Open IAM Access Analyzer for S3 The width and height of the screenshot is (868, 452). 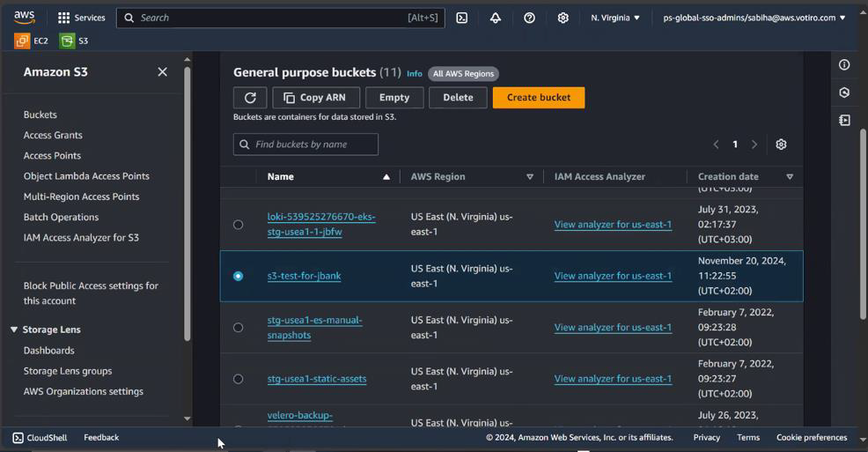tap(81, 238)
